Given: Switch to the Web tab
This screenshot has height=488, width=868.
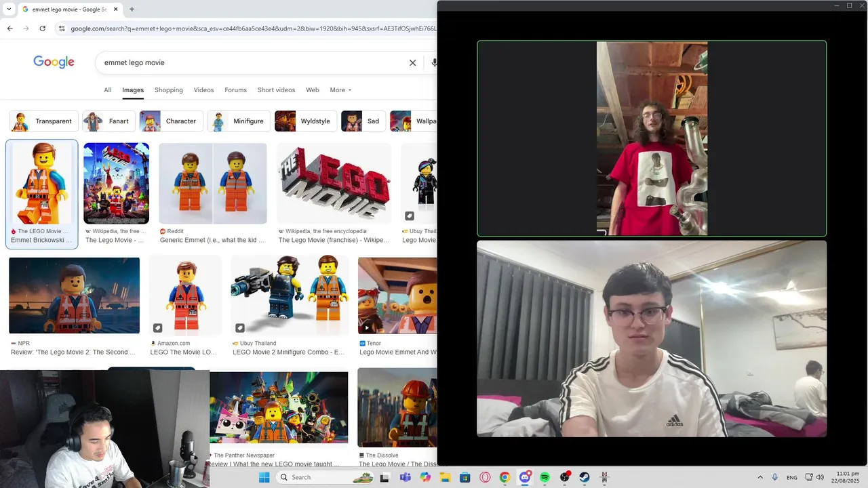Looking at the screenshot, I should pyautogui.click(x=312, y=90).
